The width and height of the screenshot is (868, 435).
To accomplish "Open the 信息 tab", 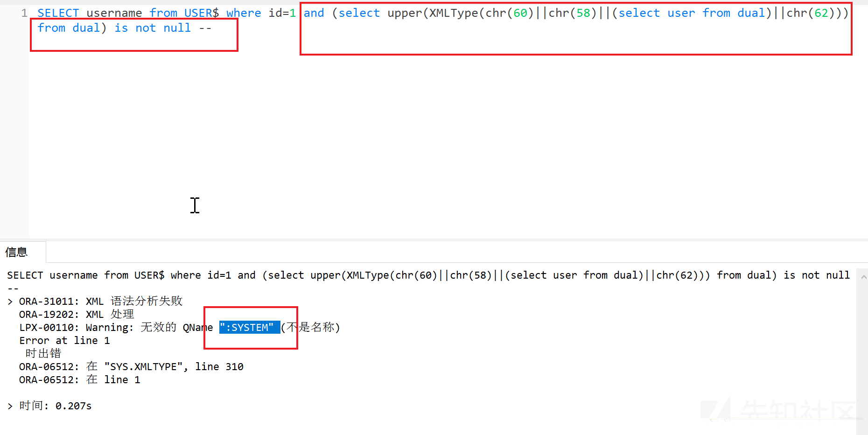I will [x=22, y=253].
